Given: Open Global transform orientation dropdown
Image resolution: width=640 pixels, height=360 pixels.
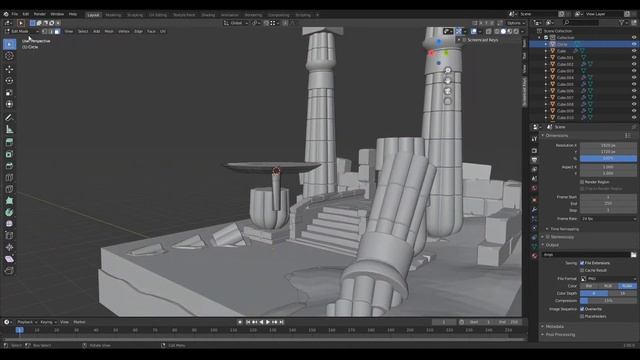Looking at the screenshot, I should pos(236,23).
